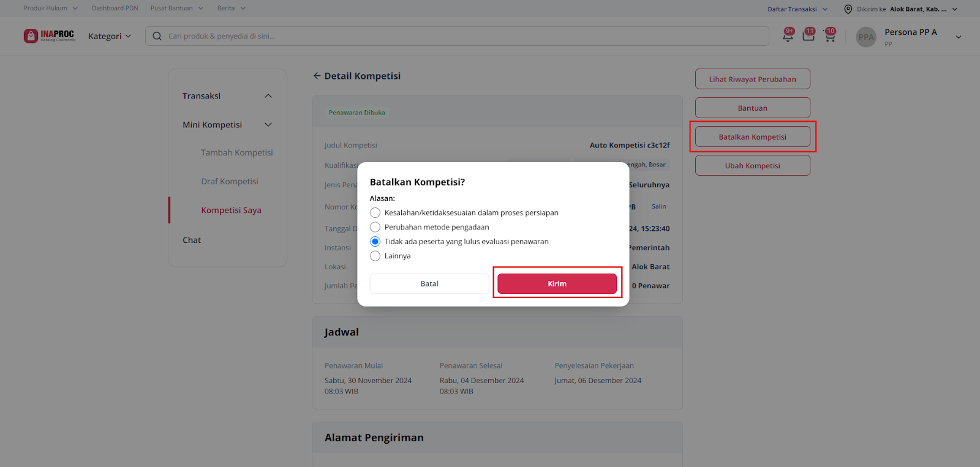Open Kompetisi Saya in sidebar
This screenshot has width=980, height=467.
(231, 210)
